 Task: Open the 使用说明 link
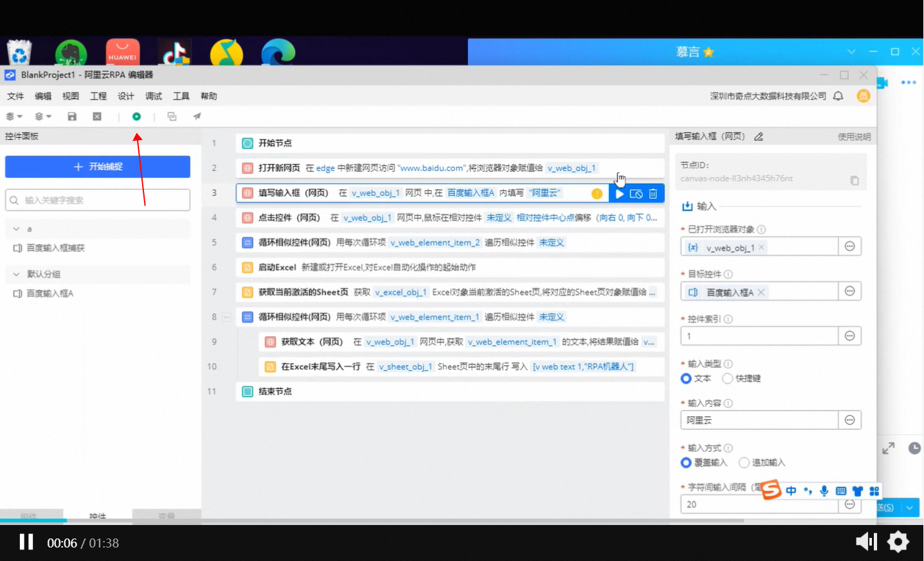[854, 137]
